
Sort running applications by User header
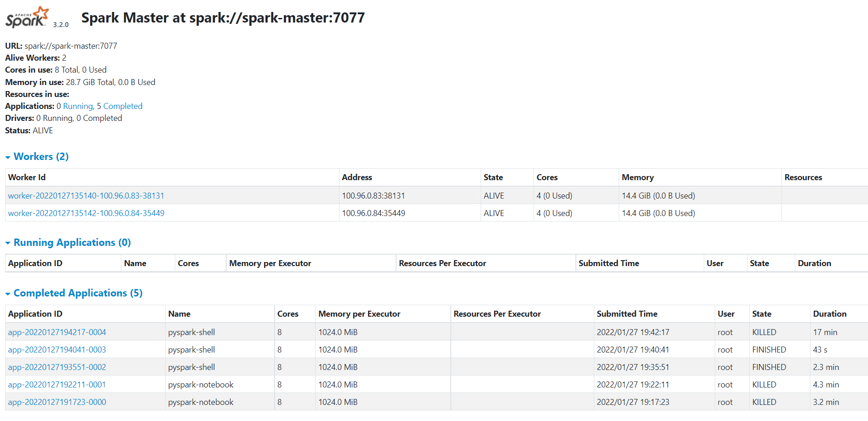(x=715, y=263)
